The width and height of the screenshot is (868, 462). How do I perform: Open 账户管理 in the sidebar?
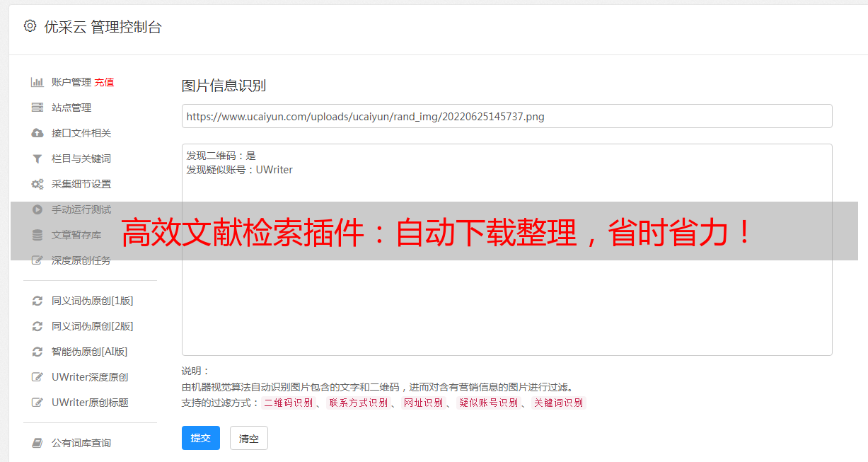pos(71,82)
